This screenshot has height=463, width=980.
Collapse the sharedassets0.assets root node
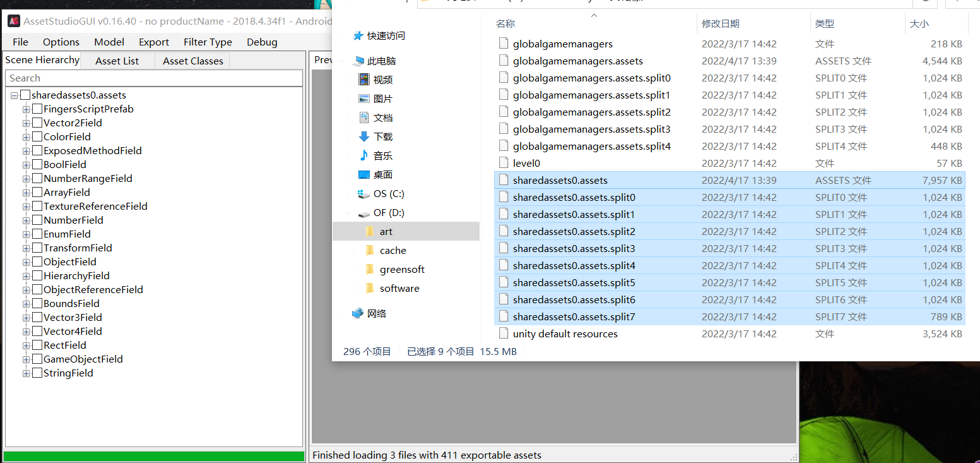[15, 95]
